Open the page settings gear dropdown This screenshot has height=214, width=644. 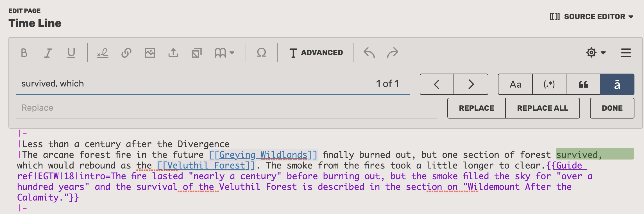tap(594, 53)
